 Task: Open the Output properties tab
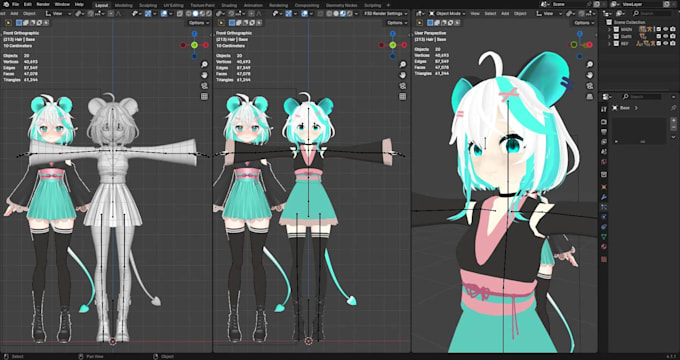[x=604, y=132]
